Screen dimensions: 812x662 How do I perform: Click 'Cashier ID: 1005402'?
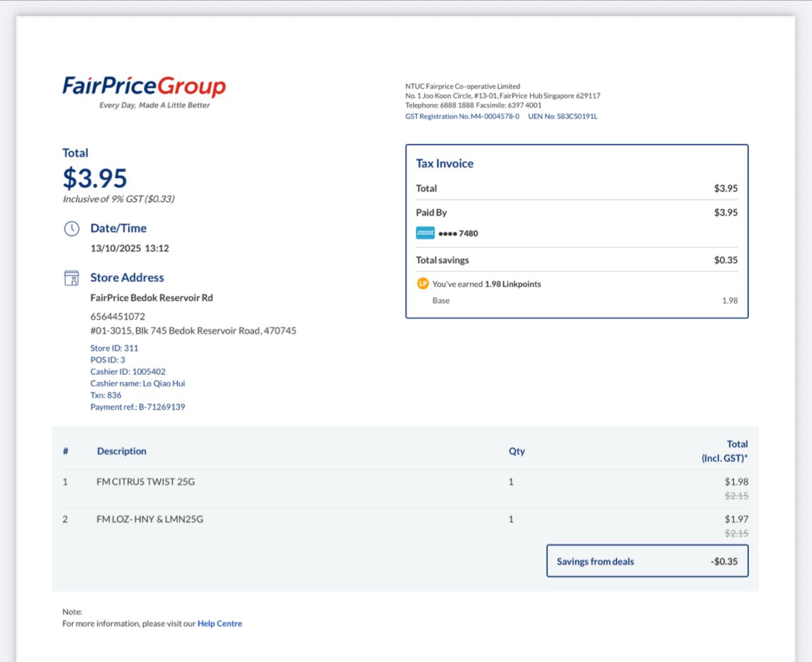128,372
